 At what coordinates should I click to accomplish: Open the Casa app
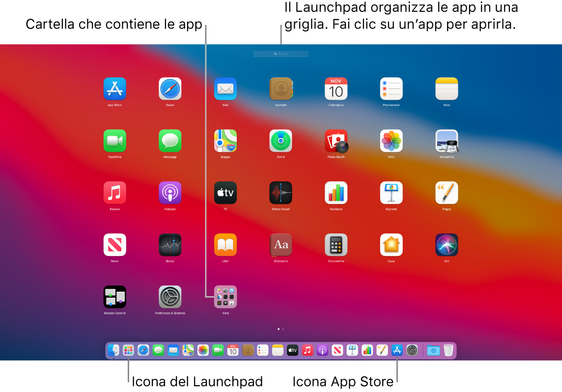click(392, 245)
